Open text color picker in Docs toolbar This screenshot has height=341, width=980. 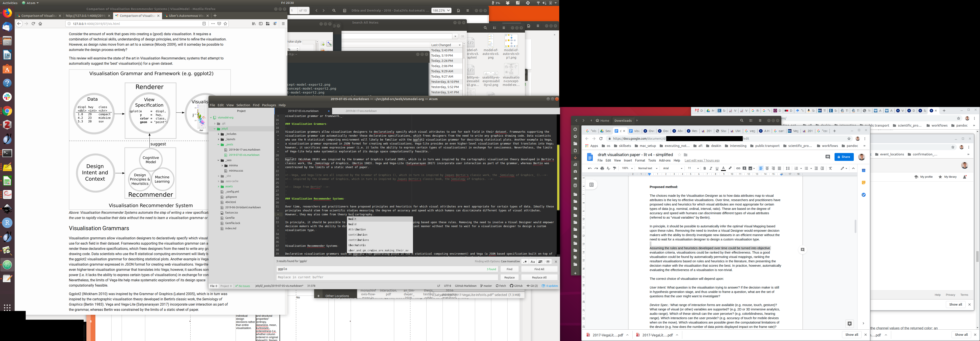pos(723,168)
